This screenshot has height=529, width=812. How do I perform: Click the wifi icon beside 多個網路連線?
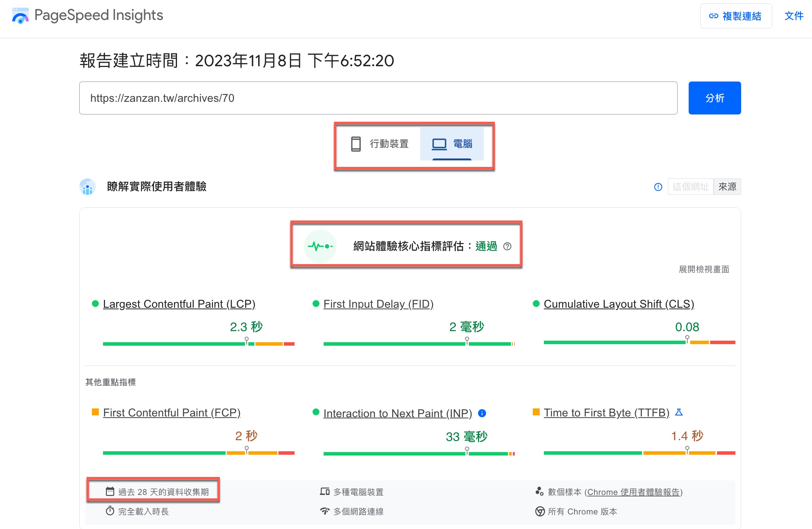(x=325, y=511)
